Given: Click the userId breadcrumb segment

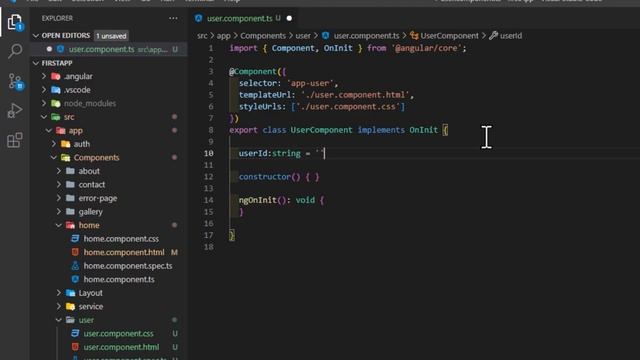Looking at the screenshot, I should point(511,36).
